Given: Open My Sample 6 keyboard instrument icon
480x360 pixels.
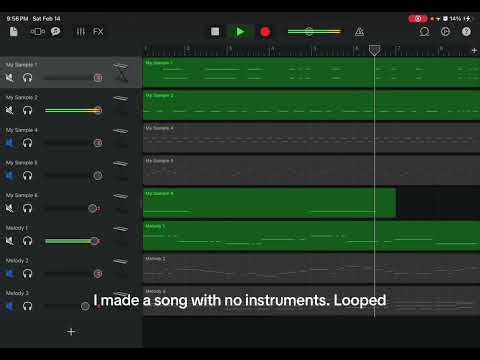Looking at the screenshot, I should click(120, 196).
